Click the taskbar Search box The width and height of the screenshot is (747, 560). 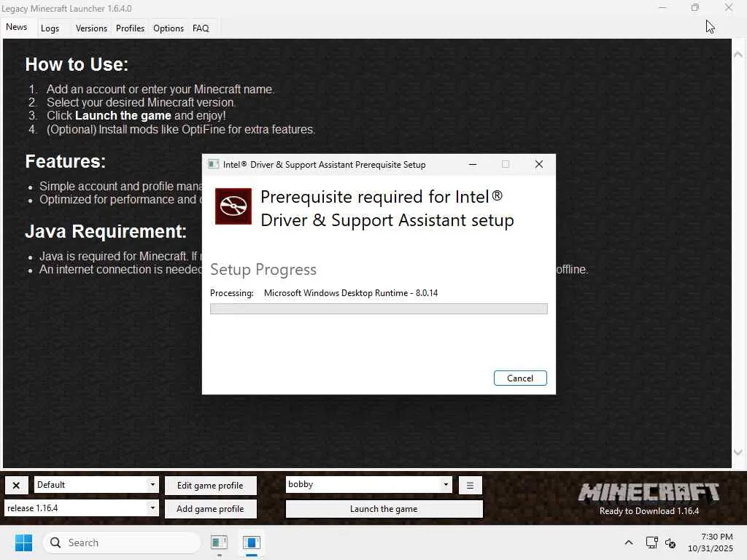[122, 542]
